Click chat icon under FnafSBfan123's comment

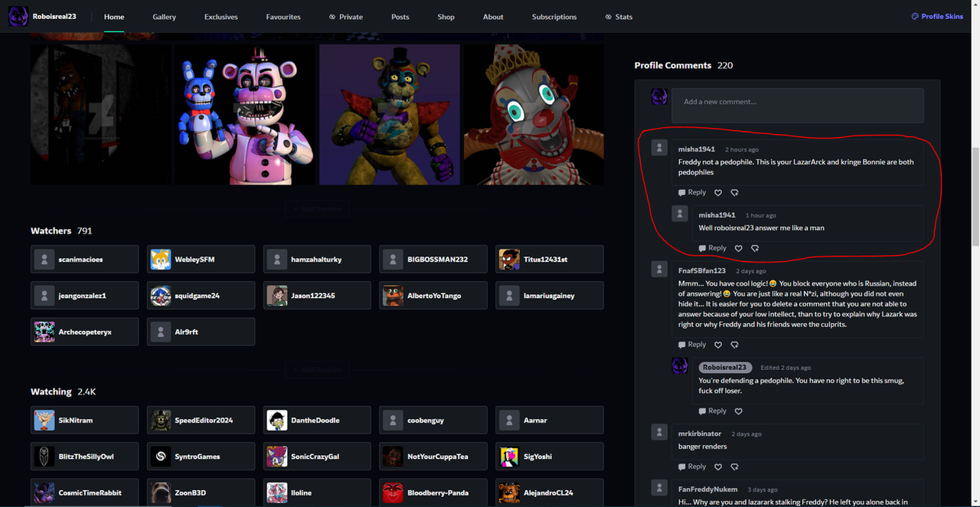(734, 345)
